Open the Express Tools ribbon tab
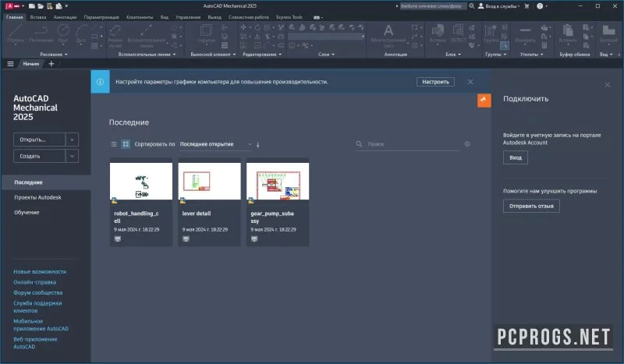The height and width of the screenshot is (364, 624). click(x=289, y=17)
